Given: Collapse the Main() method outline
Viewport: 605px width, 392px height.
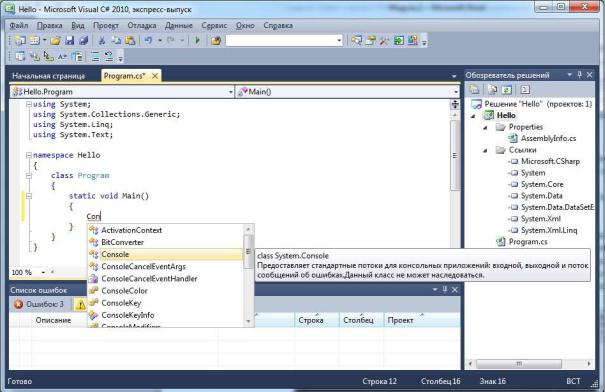Looking at the screenshot, I should [x=29, y=196].
